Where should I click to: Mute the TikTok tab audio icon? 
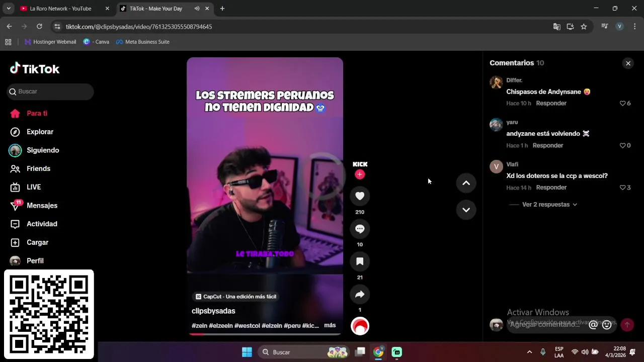tap(197, 9)
